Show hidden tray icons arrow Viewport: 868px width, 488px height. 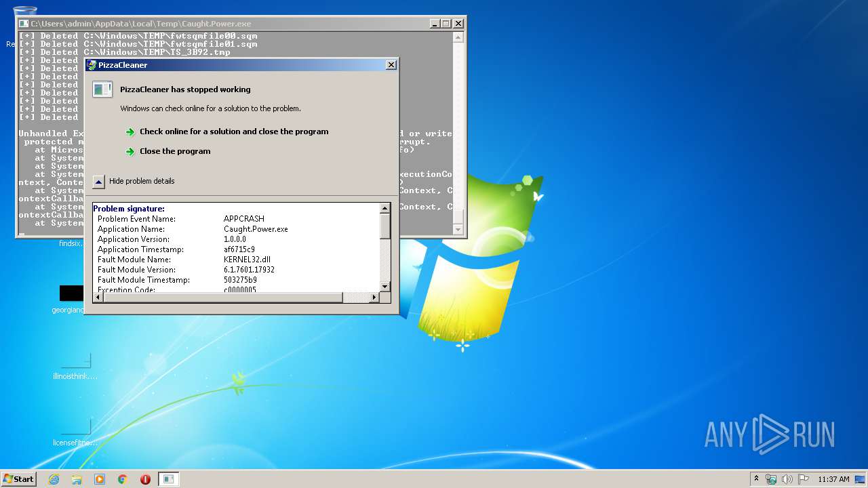756,479
